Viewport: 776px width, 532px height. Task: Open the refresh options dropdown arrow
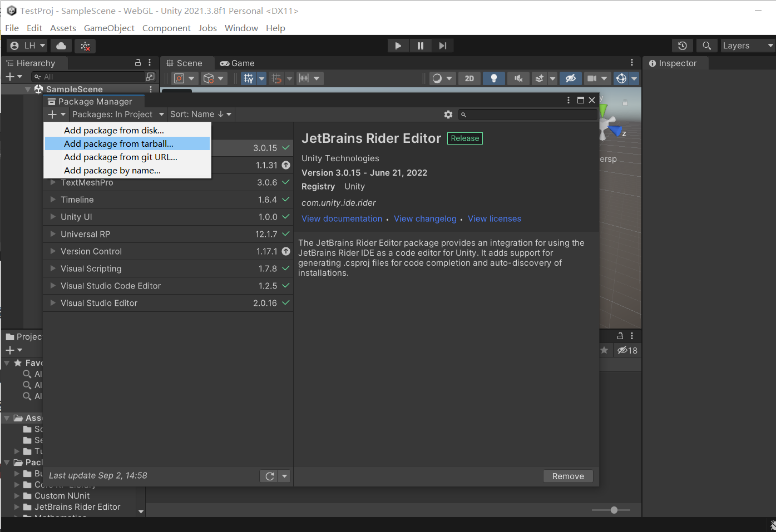285,476
